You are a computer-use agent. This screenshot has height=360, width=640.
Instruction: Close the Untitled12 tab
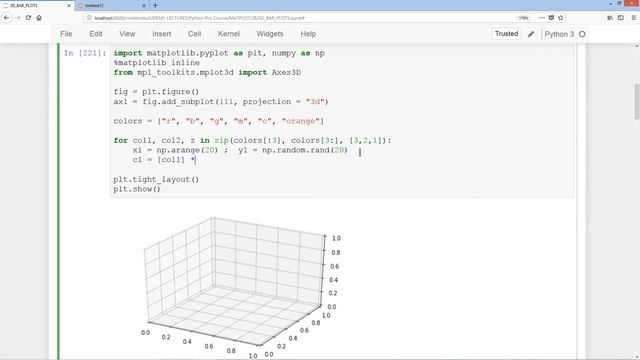click(x=144, y=6)
